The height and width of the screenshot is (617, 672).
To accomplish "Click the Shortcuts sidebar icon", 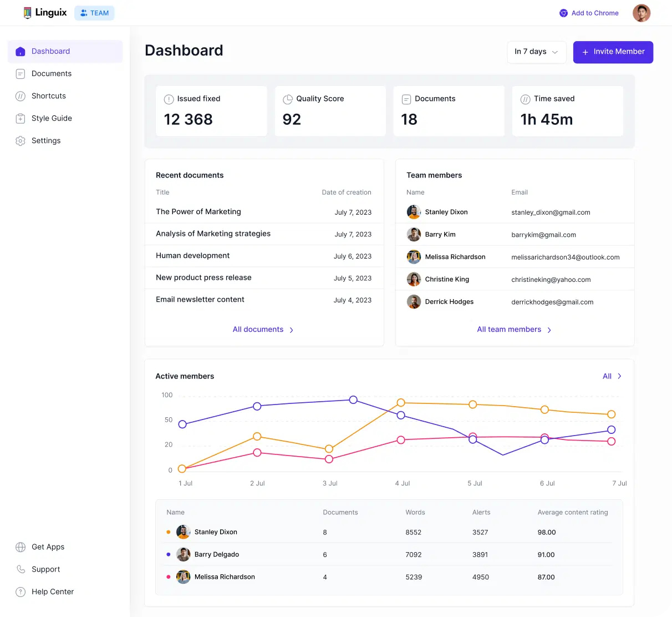I will pos(21,96).
